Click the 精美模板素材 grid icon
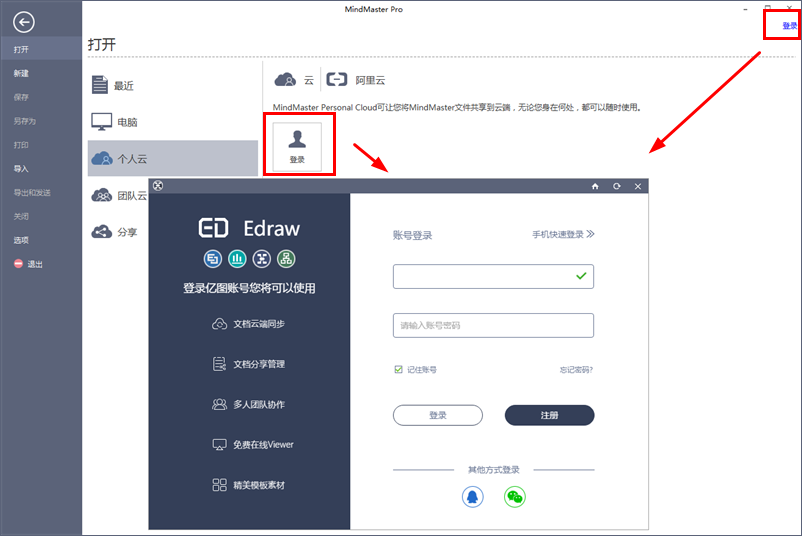The height and width of the screenshot is (536, 802). 219,485
